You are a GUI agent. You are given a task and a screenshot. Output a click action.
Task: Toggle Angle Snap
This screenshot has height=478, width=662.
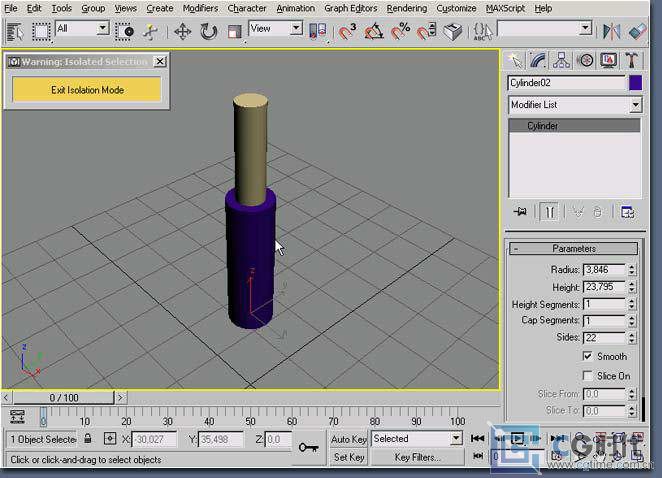pyautogui.click(x=374, y=32)
